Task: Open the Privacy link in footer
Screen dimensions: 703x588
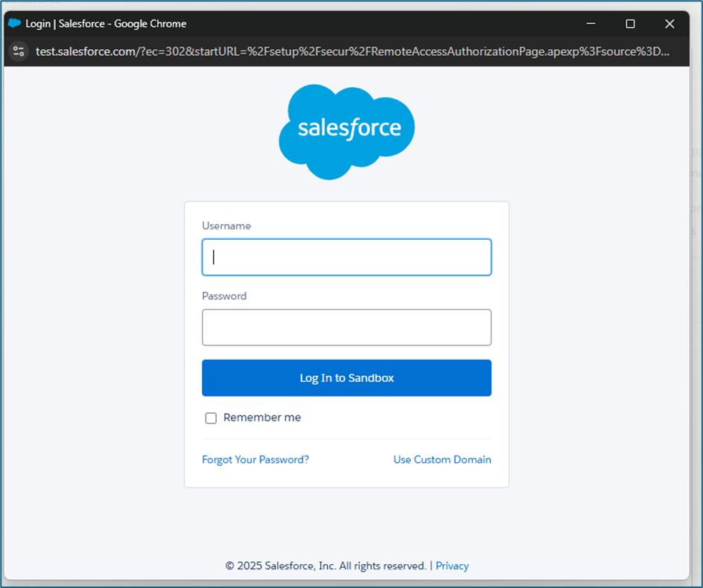Action: pyautogui.click(x=452, y=566)
